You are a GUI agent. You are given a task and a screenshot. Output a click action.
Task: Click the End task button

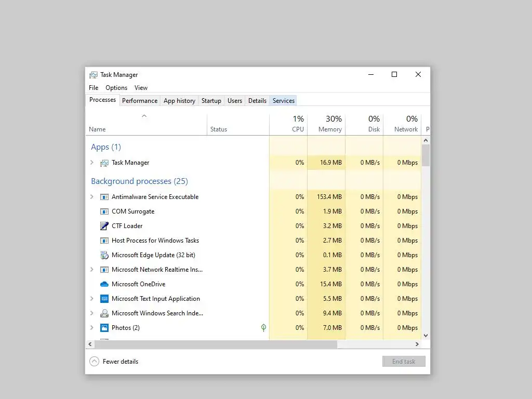click(404, 362)
